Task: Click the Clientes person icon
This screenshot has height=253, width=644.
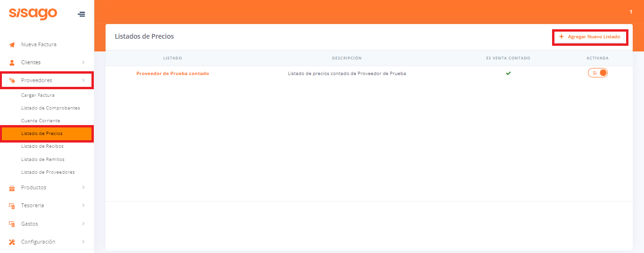Action: [12, 62]
